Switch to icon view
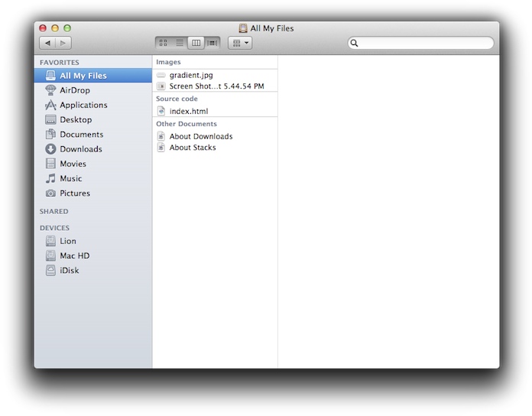This screenshot has width=532, height=416. (x=164, y=43)
